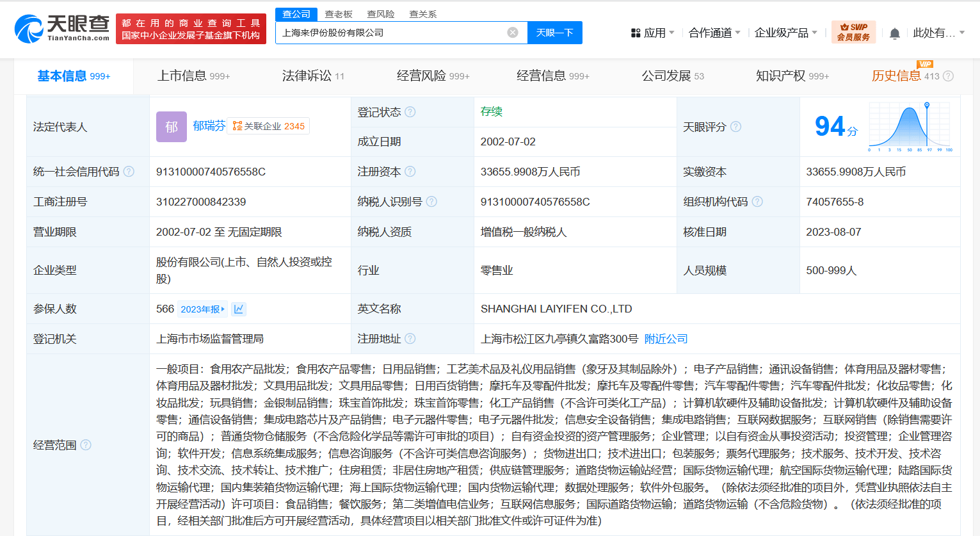Viewport: 980px width, 536px height.
Task: Clear the search box text
Action: [513, 33]
